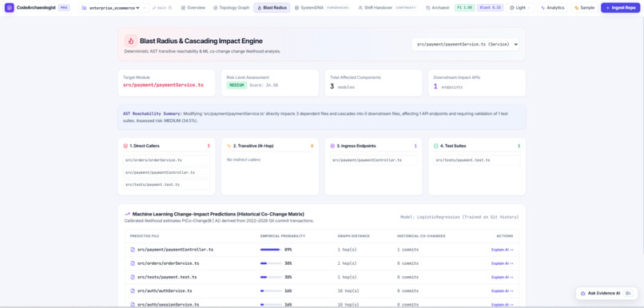Click the Historical Co-Changes column header
644x308 pixels.
coord(421,236)
